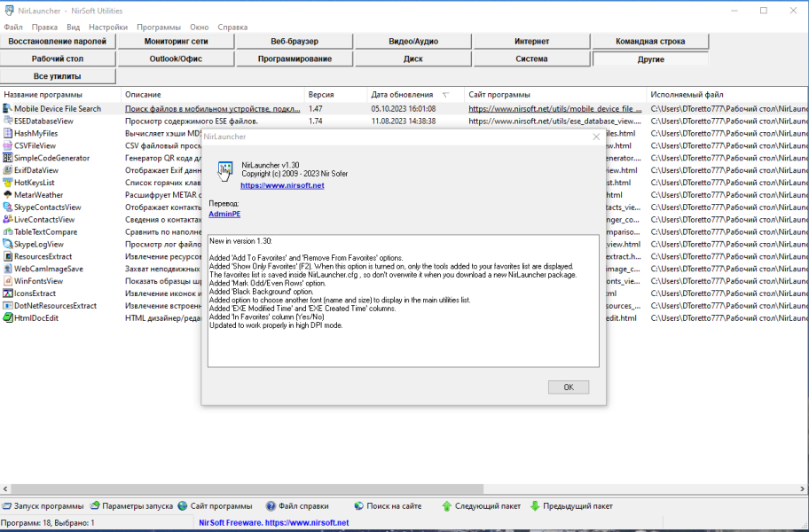Click the Предыдущий пакет down-arrow icon

[535, 506]
